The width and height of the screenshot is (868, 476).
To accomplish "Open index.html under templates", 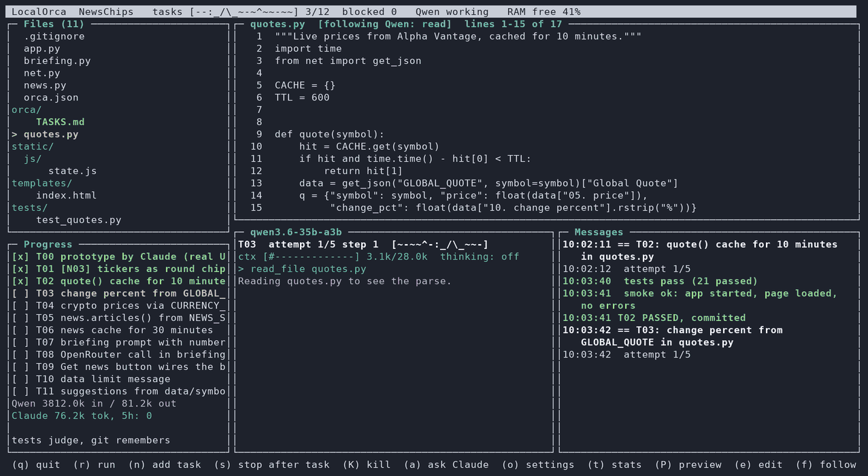I will coord(67,195).
